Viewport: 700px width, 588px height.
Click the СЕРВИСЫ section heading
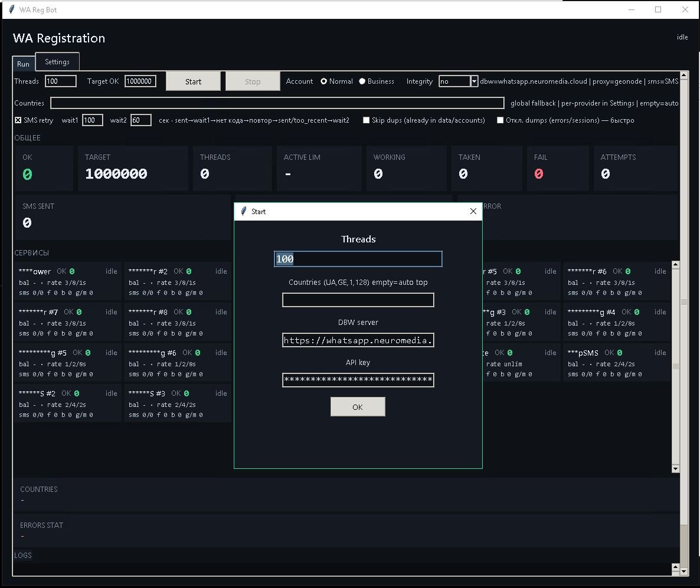[x=31, y=252]
